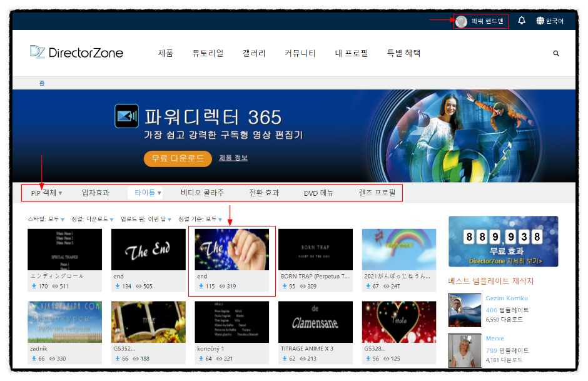
Task: Click download icon for G5352
Action: tap(118, 358)
